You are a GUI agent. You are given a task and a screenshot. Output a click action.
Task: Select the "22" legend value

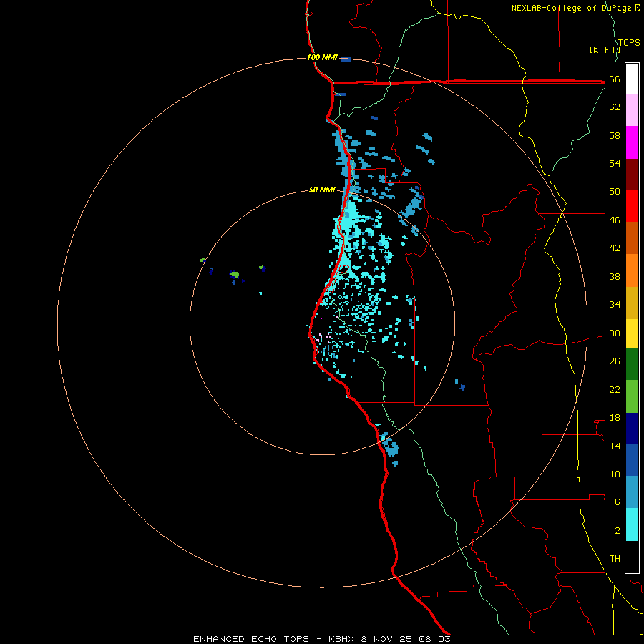tap(615, 390)
